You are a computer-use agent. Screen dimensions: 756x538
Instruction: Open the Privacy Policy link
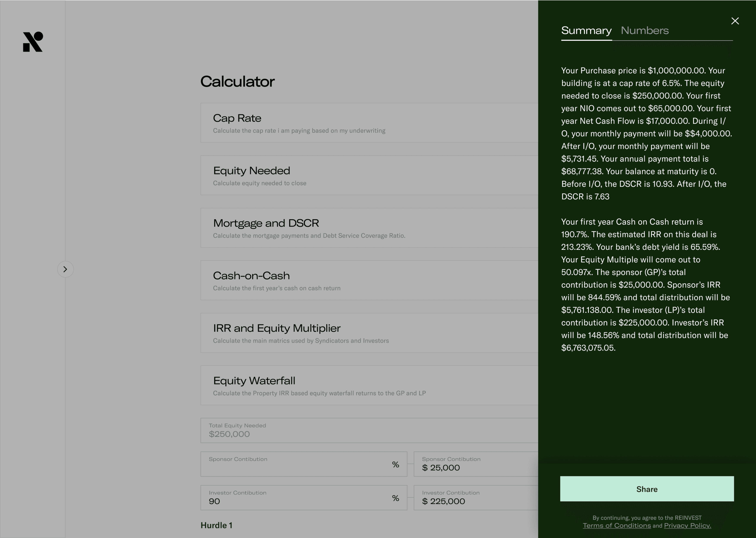tap(687, 526)
